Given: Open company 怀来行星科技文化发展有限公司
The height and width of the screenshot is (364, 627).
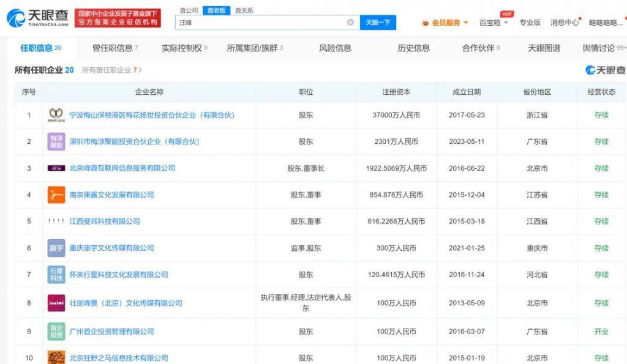Looking at the screenshot, I should click(x=119, y=275).
